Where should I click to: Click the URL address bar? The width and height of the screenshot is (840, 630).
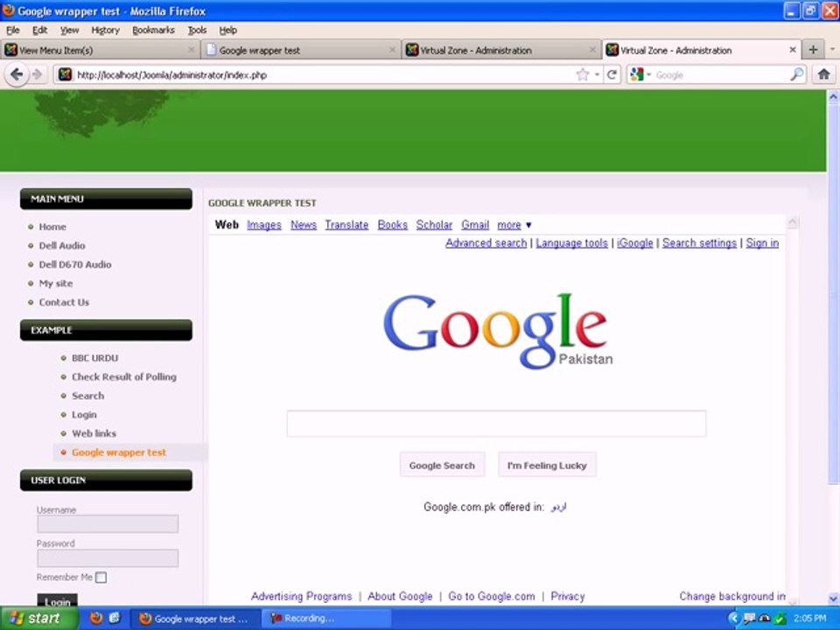pyautogui.click(x=321, y=74)
